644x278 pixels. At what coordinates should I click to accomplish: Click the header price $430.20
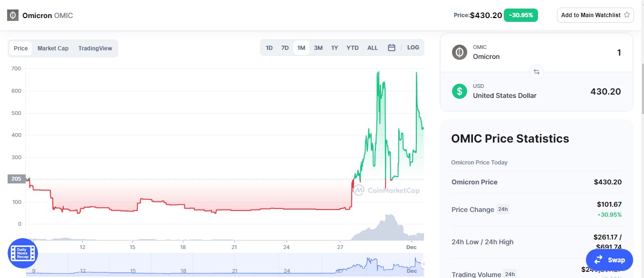point(486,15)
